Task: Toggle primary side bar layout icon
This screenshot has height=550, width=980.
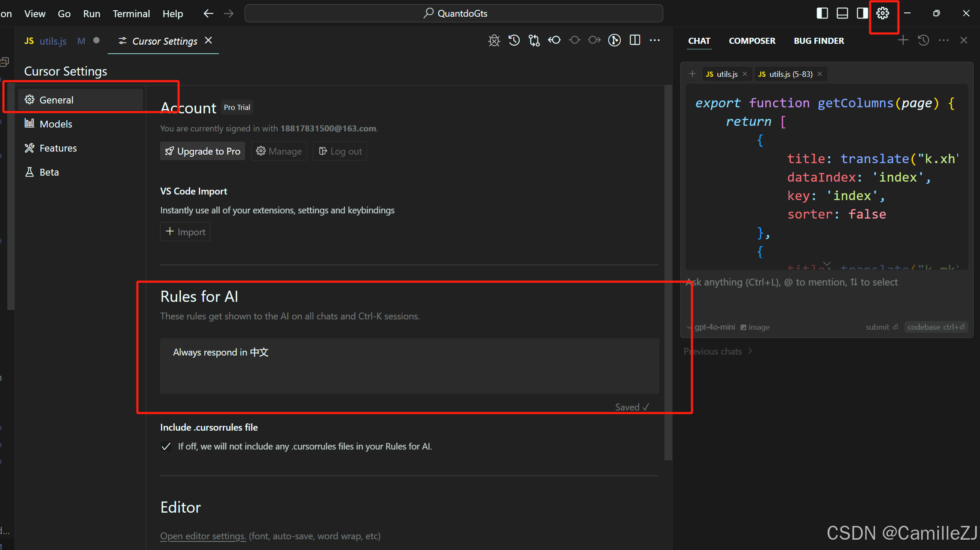Action: [822, 13]
